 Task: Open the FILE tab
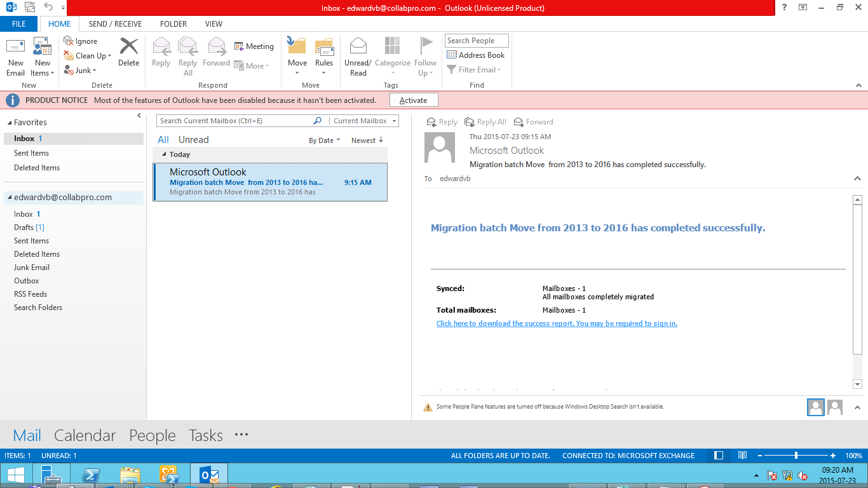tap(19, 24)
